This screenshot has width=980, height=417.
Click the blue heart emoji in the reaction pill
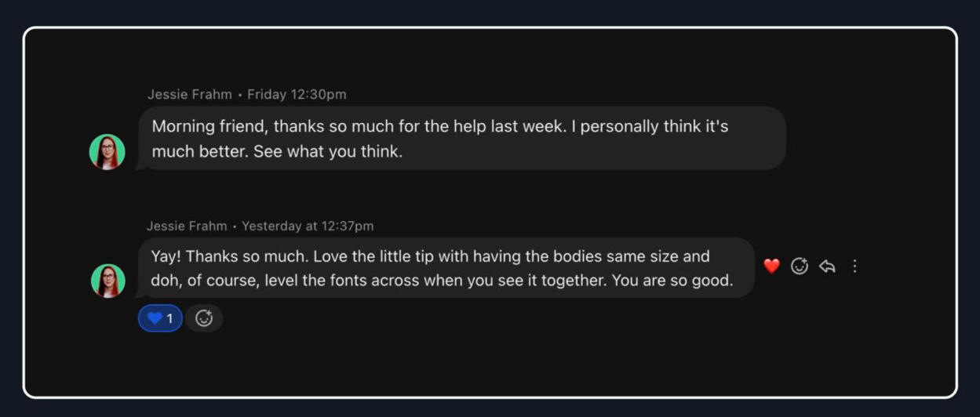[155, 318]
